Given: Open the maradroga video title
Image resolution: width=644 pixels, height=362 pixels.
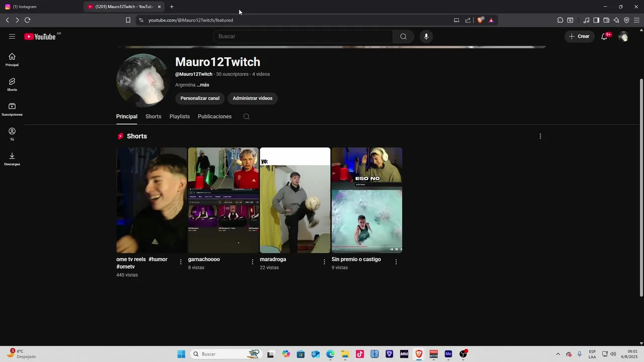Looking at the screenshot, I should tap(273, 259).
